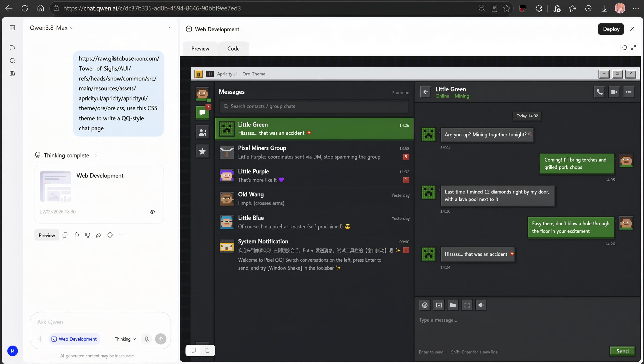Thumbs up the response
Screen dimensions: 644x364
[76, 235]
